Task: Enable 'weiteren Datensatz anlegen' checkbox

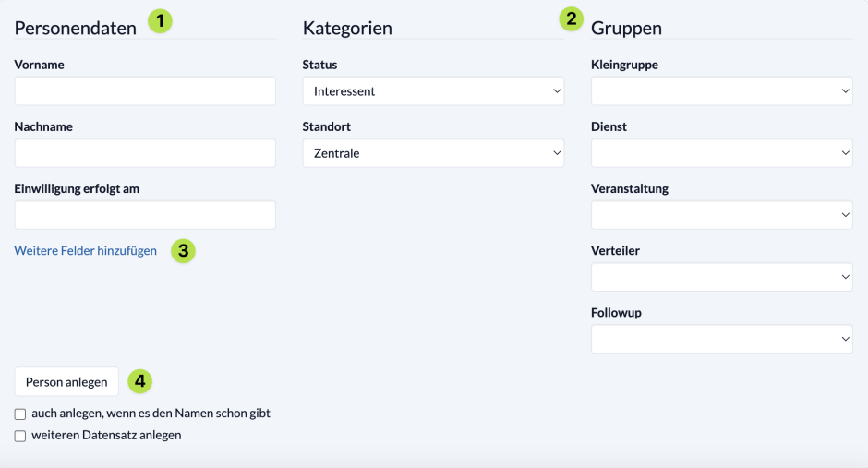Action: point(20,436)
